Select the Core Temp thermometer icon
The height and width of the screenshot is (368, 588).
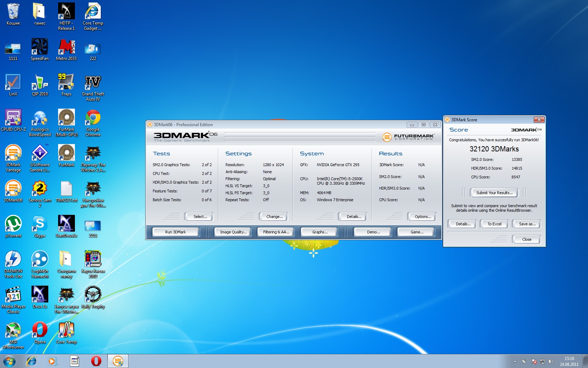tap(66, 333)
